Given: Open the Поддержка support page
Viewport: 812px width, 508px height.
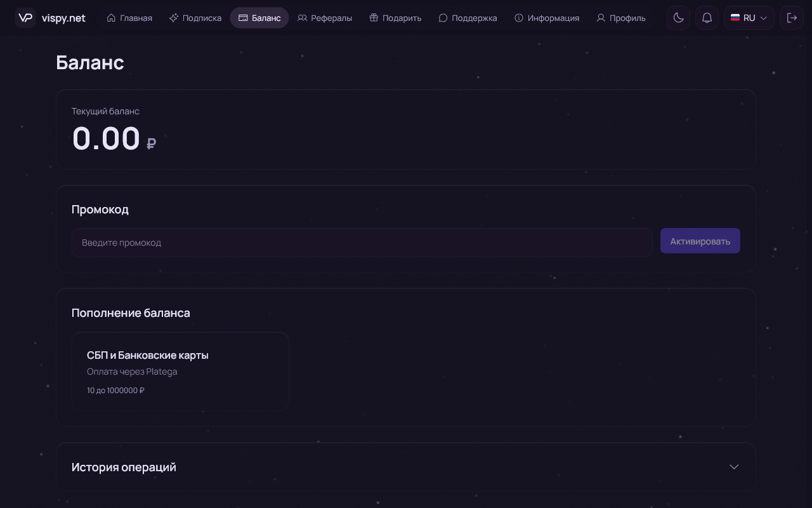Looking at the screenshot, I should tap(468, 18).
